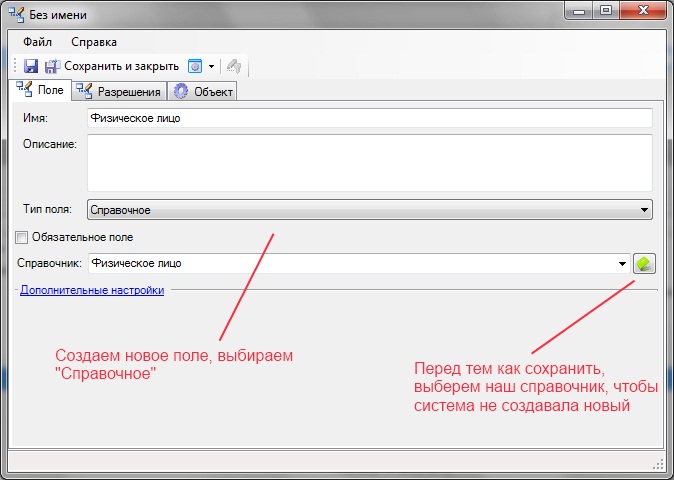Click the window icon in title bar

coord(16,15)
